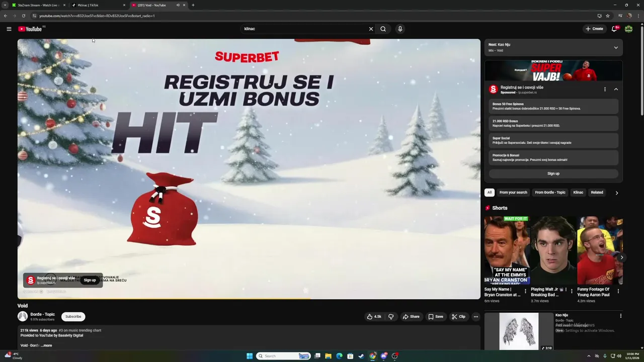644x362 pixels.
Task: Expand description with ...more
Action: 46,345
